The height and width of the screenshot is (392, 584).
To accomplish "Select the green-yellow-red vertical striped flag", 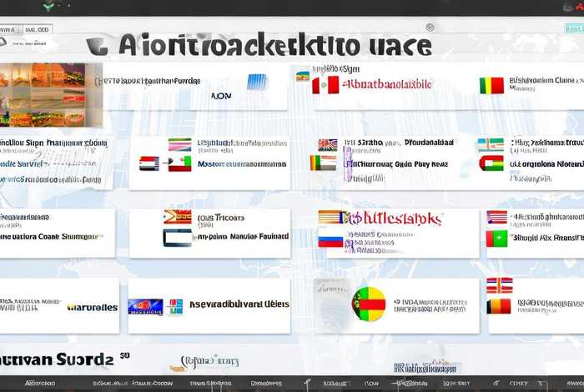I will point(491,85).
